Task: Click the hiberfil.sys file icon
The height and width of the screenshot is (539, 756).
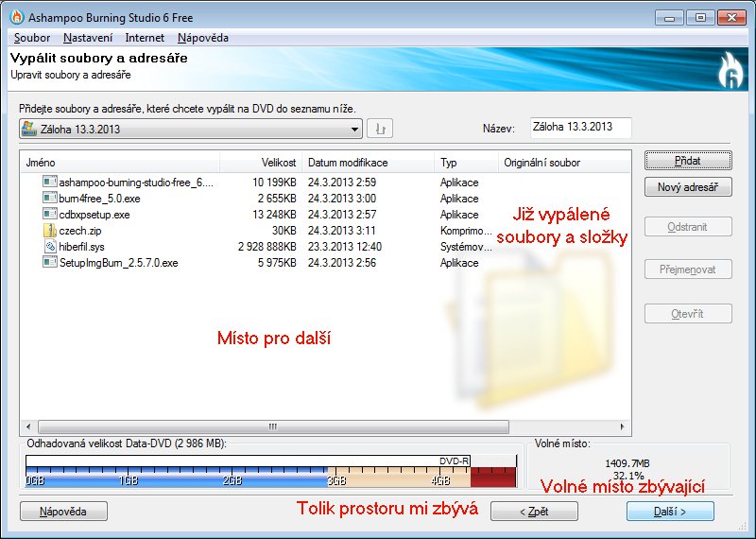Action: pos(50,246)
